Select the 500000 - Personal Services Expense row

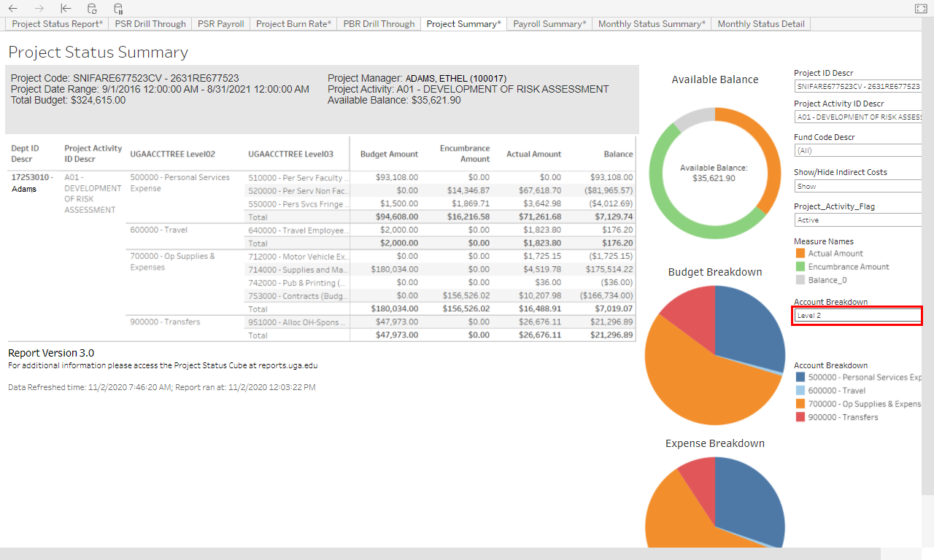pos(180,183)
